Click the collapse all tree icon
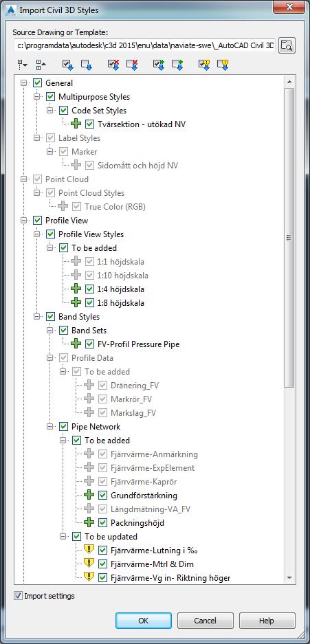 pyautogui.click(x=41, y=64)
